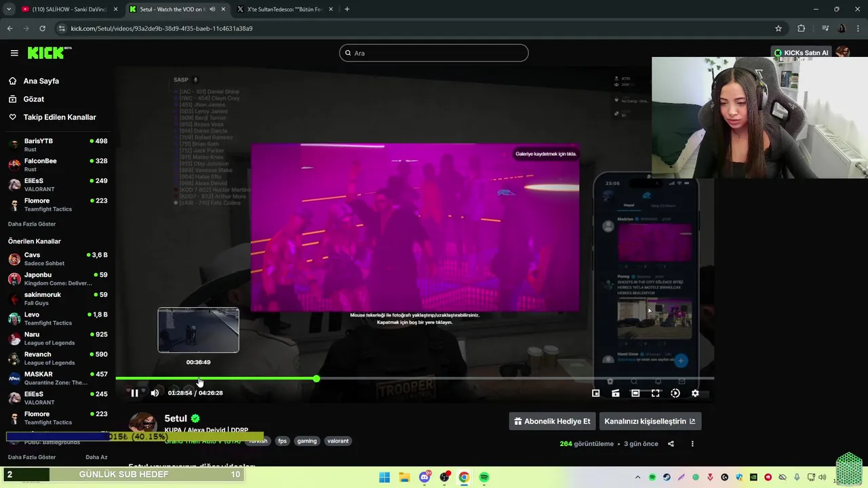Open playback speed options
The image size is (868, 488).
click(675, 393)
